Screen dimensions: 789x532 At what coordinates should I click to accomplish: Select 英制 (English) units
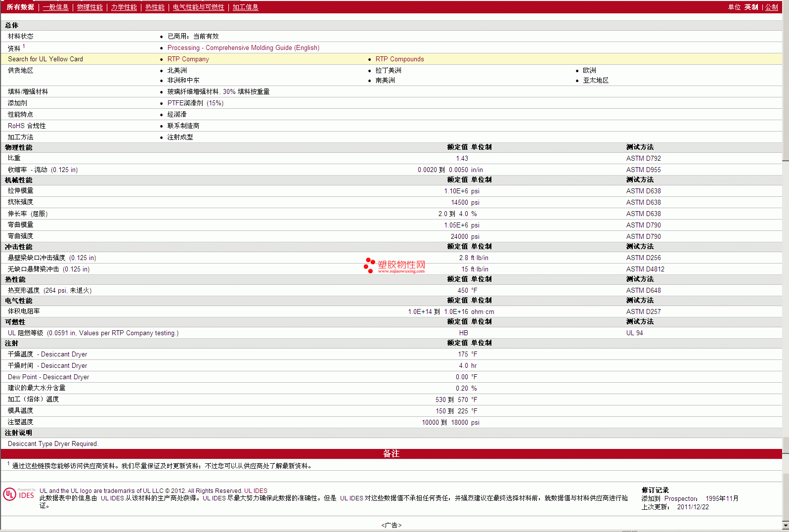(751, 7)
